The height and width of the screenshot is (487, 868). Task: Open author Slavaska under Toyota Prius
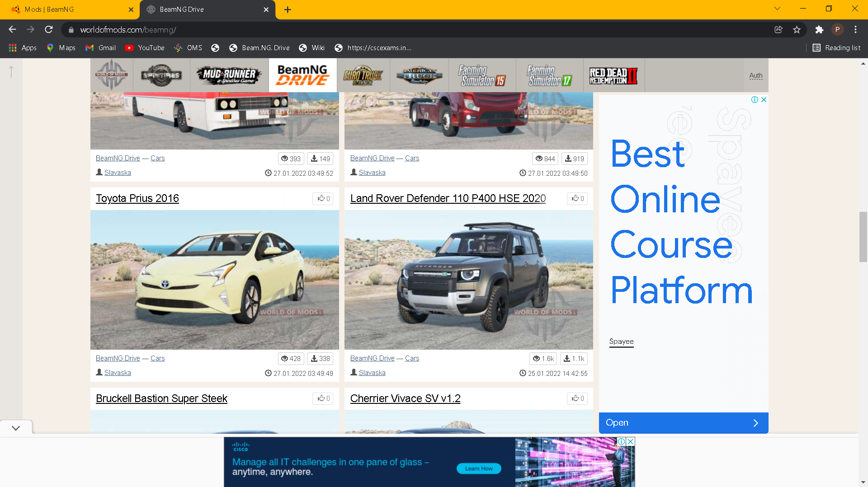[118, 373]
